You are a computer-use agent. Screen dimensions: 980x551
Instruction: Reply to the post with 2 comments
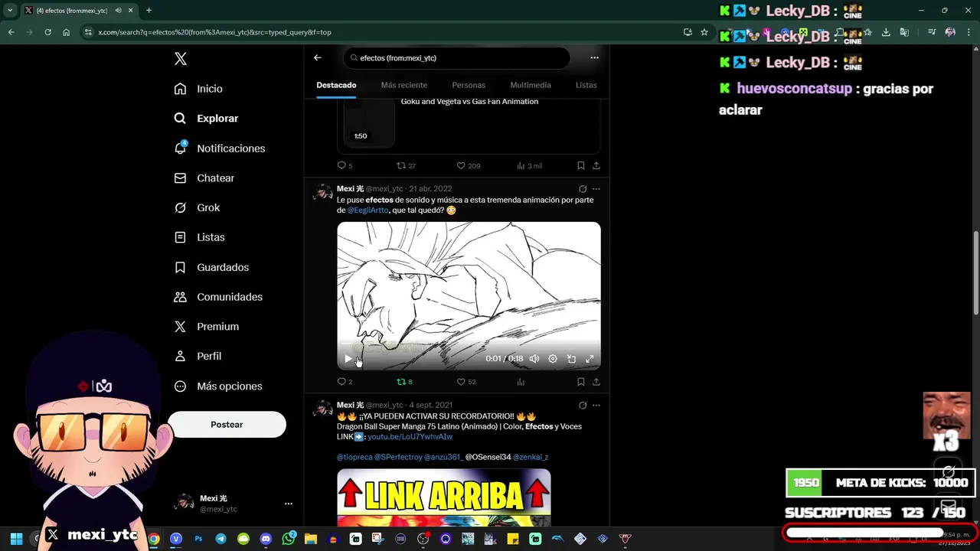345,382
